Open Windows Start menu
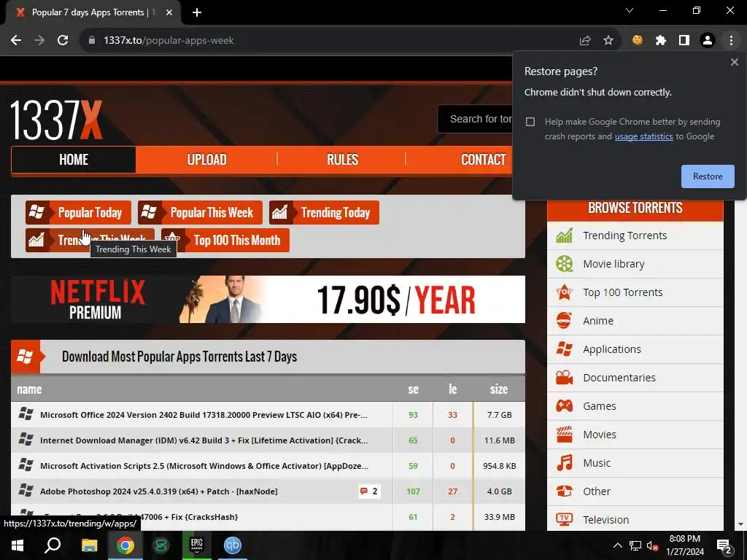 coord(18,545)
